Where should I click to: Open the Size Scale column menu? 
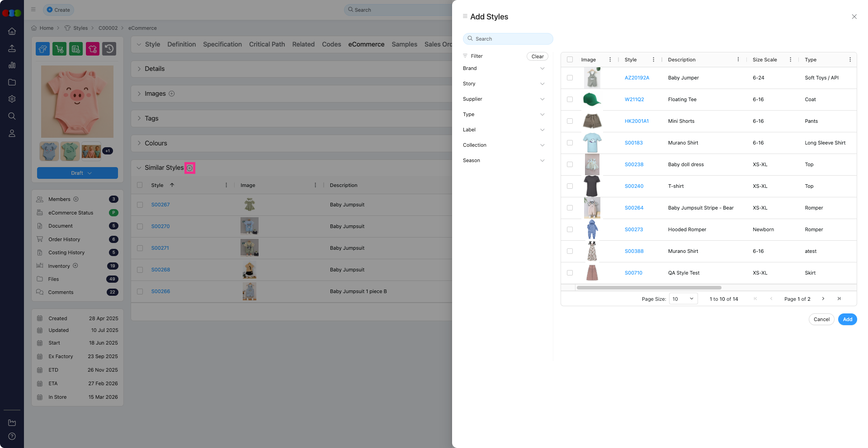790,60
